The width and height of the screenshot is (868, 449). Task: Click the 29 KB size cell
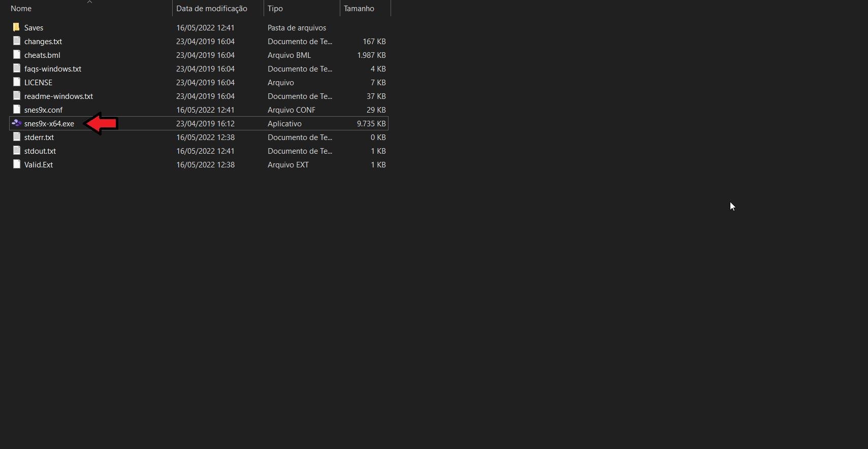pos(376,110)
